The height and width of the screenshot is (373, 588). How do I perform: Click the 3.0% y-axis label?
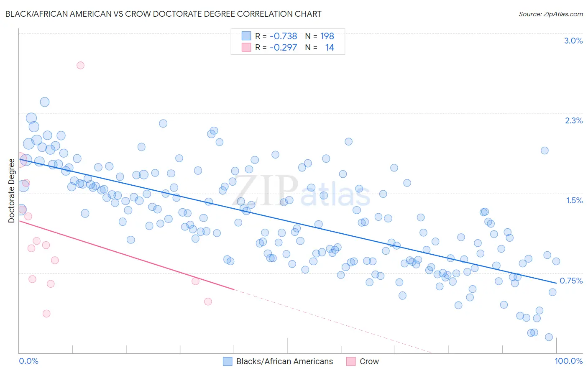tap(573, 41)
